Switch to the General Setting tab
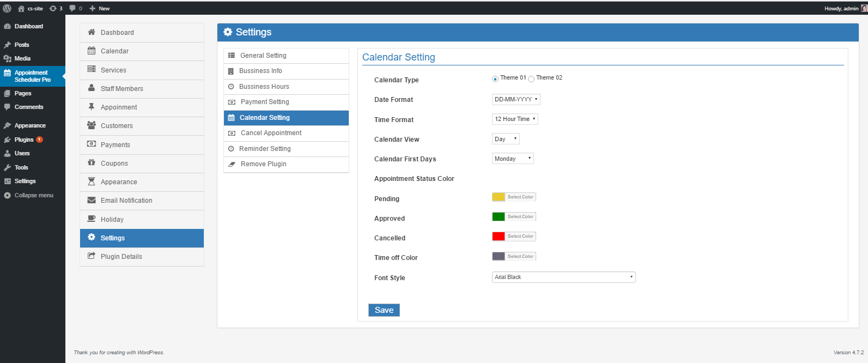868x363 pixels. coord(263,56)
